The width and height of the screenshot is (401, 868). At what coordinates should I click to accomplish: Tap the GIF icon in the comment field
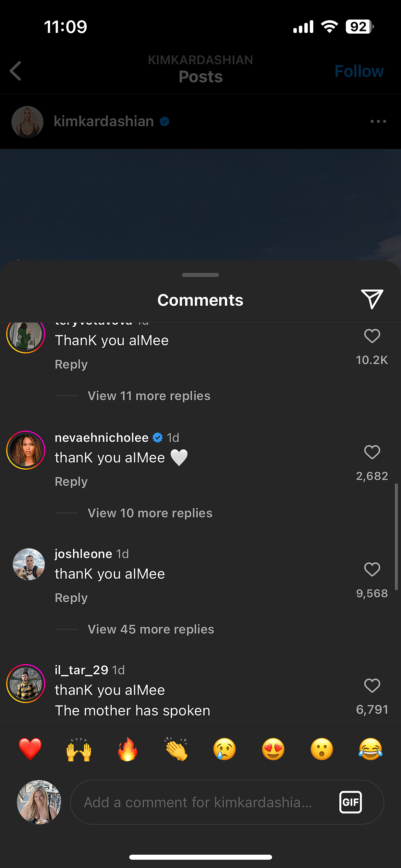click(350, 802)
